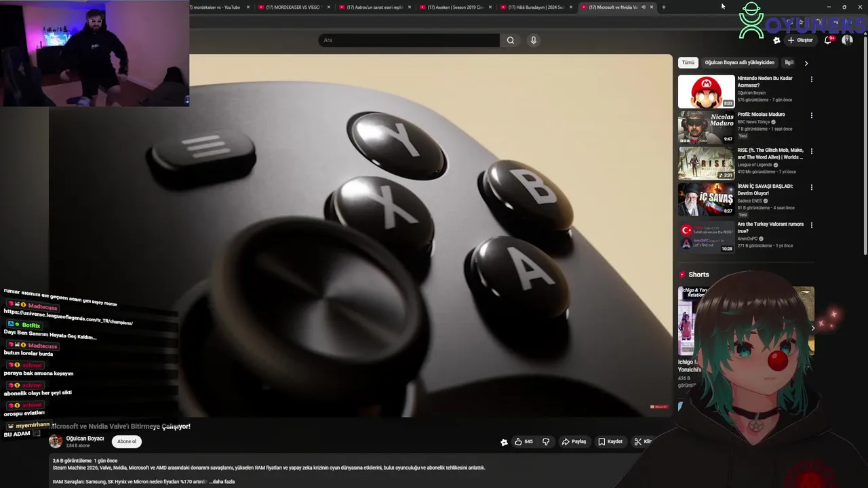
Task: Open a new browser tab
Action: tap(664, 7)
